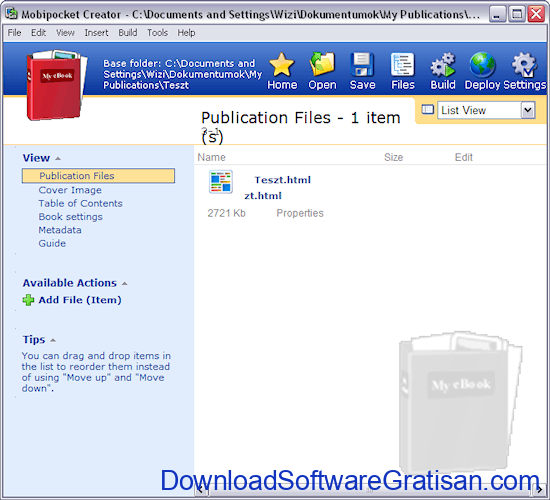Go to Cover Image

[x=70, y=190]
